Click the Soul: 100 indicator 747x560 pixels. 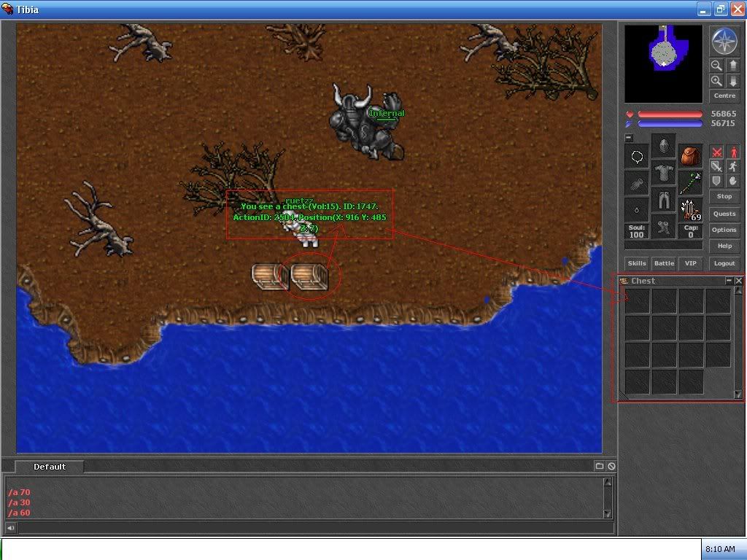click(x=637, y=231)
